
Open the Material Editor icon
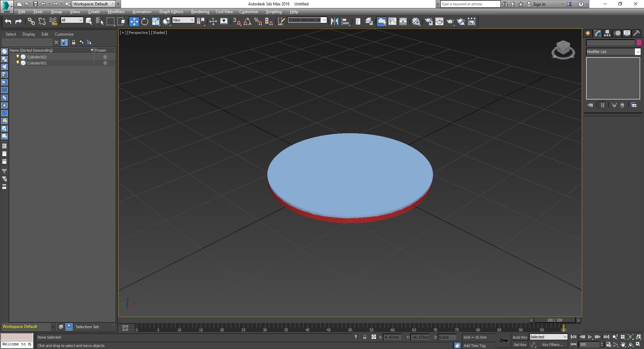[416, 21]
